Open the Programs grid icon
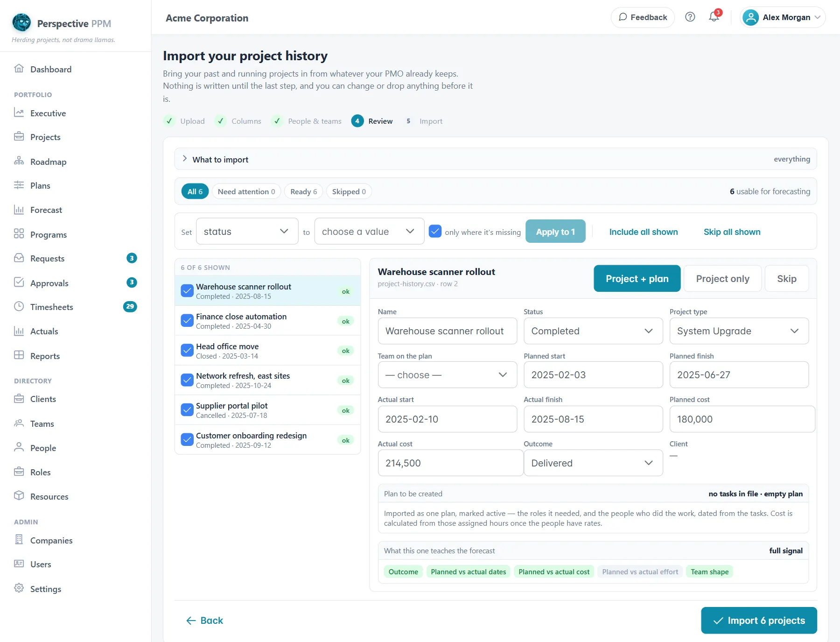 coord(19,234)
